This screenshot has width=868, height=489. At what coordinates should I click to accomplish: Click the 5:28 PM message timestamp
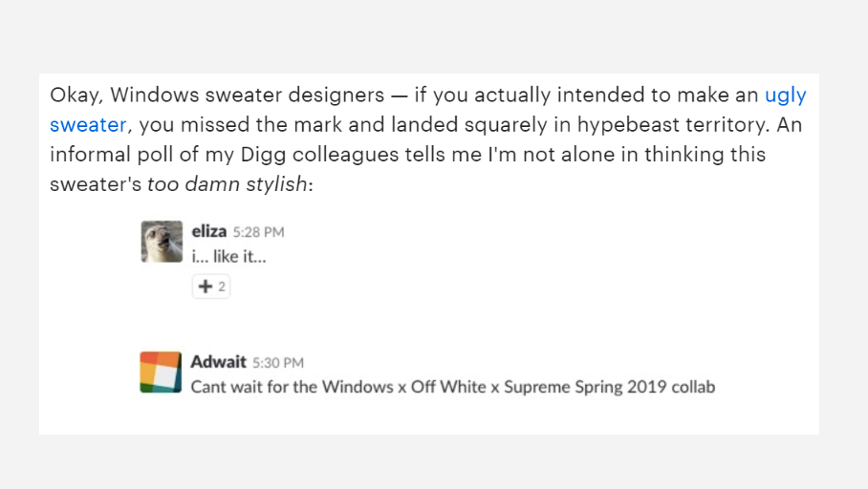[x=258, y=232]
